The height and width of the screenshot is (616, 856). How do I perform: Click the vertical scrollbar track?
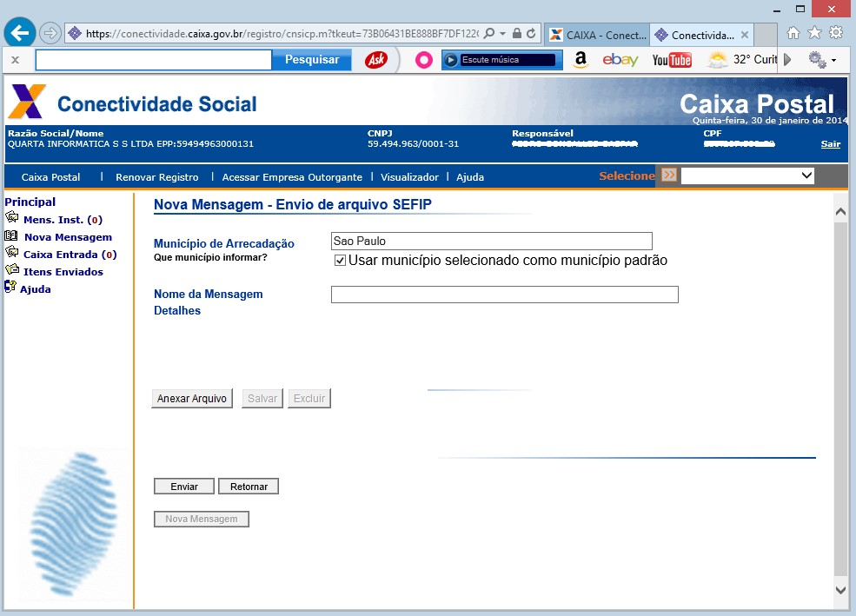point(840,401)
